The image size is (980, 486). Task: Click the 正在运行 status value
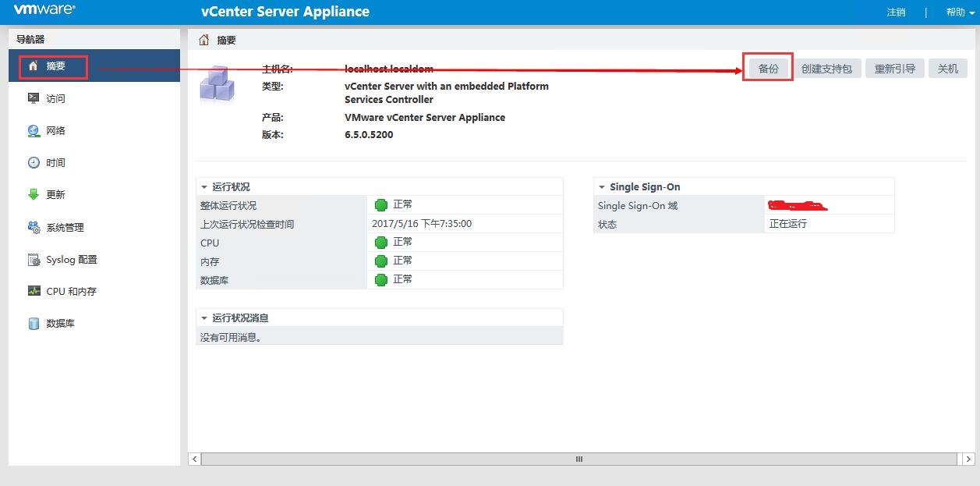(x=788, y=224)
